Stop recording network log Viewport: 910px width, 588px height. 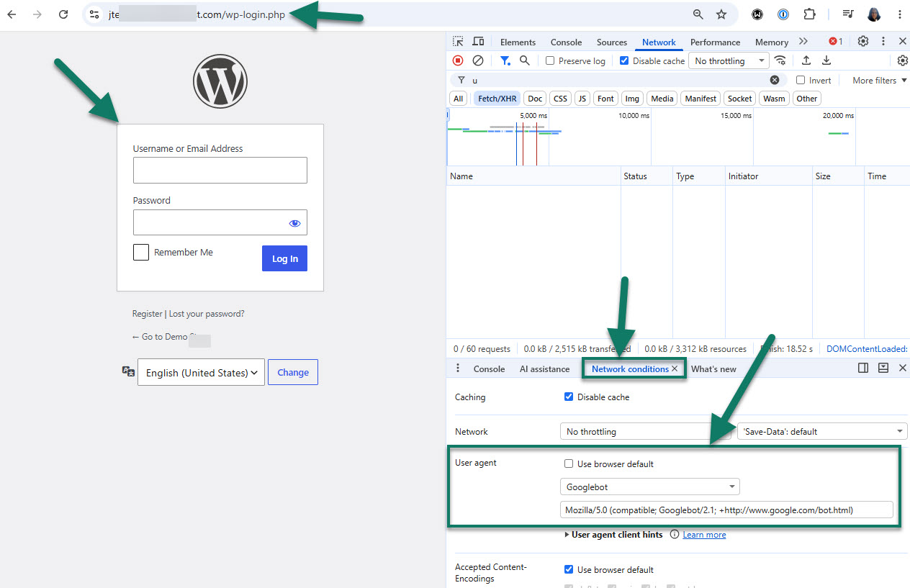point(458,60)
